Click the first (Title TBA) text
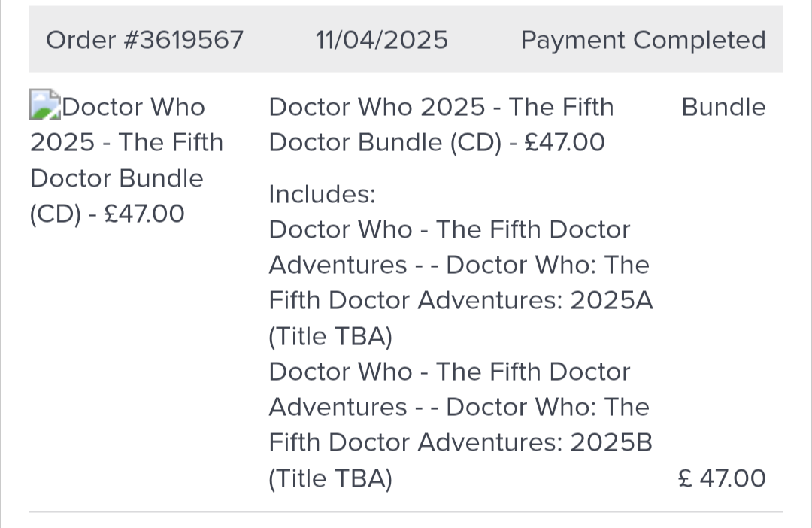The image size is (812, 528). (x=330, y=336)
